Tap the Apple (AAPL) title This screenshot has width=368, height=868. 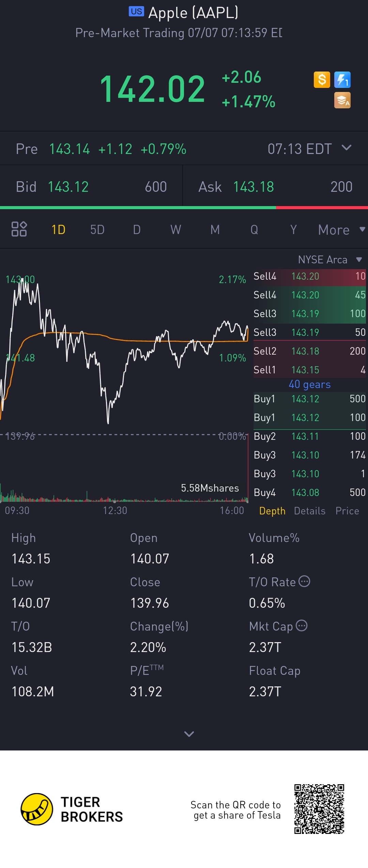[193, 13]
